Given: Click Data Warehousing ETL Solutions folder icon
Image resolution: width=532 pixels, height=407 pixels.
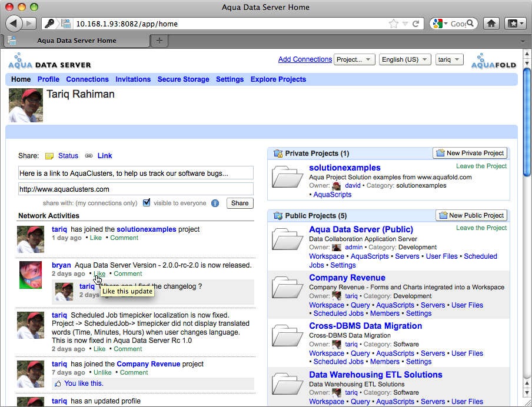Looking at the screenshot, I should (287, 383).
